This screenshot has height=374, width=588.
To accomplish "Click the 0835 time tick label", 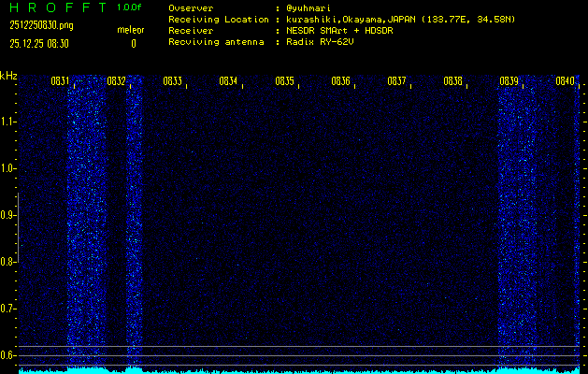I will pos(284,81).
